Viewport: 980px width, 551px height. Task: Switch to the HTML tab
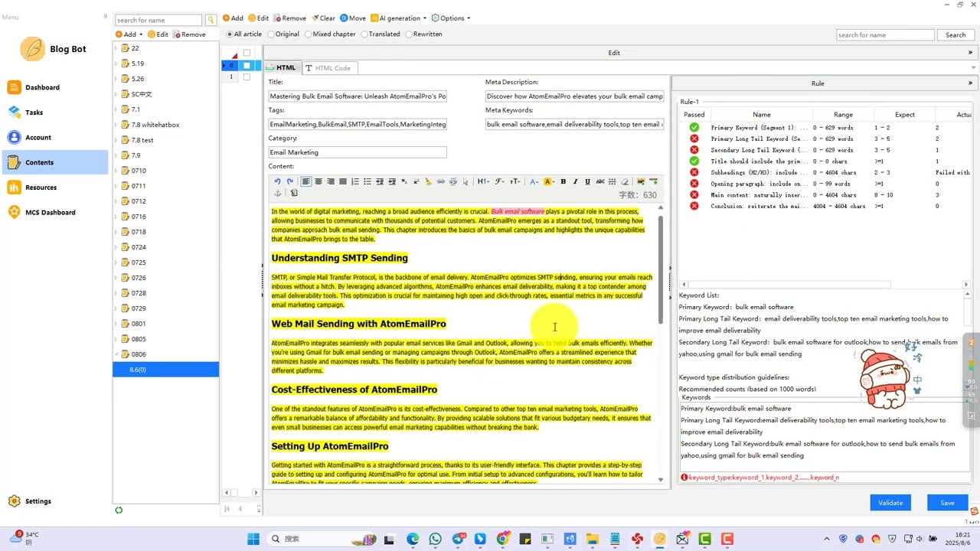point(282,68)
